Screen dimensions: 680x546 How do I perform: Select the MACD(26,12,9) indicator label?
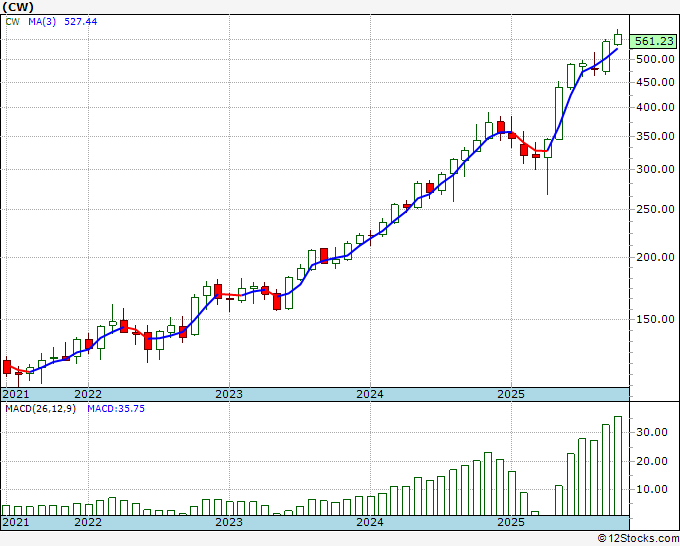(40, 408)
